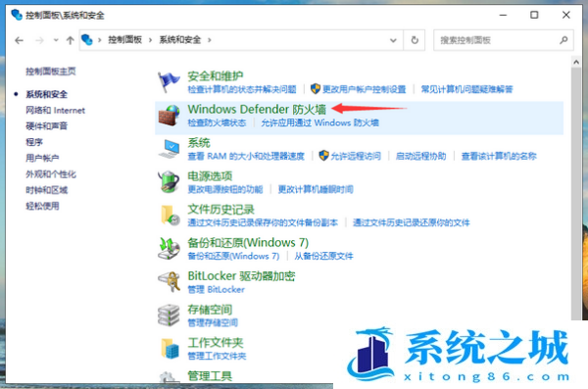Image resolution: width=588 pixels, height=389 pixels.
Task: Expand the address bar history dropdown
Action: (393, 40)
